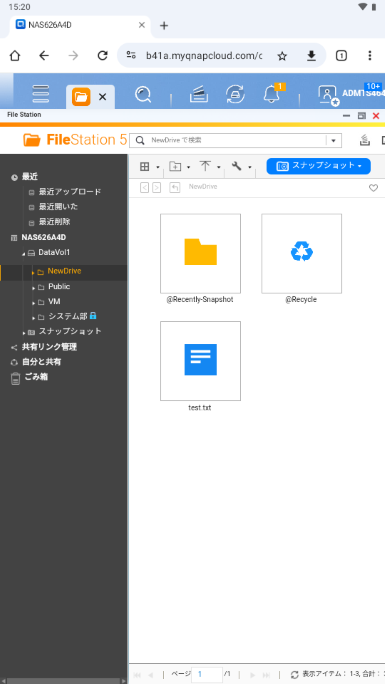The image size is (385, 684).
Task: Open the external devices sync icon
Action: point(235,94)
